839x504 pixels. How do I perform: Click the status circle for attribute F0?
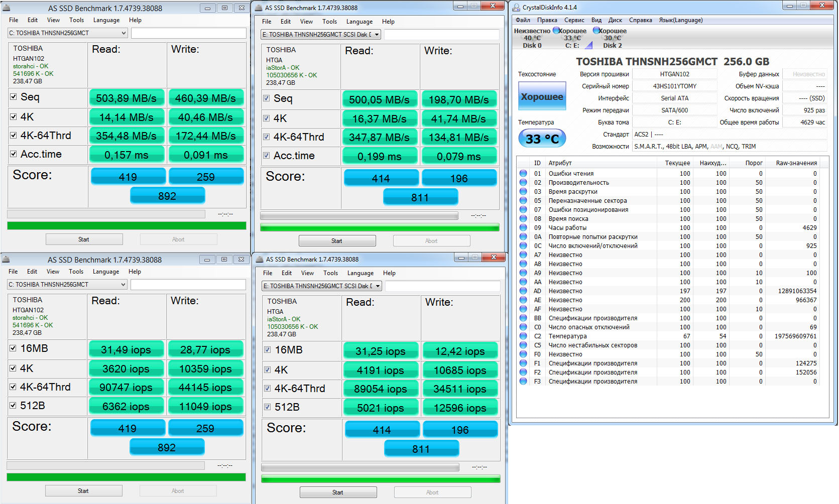point(523,354)
